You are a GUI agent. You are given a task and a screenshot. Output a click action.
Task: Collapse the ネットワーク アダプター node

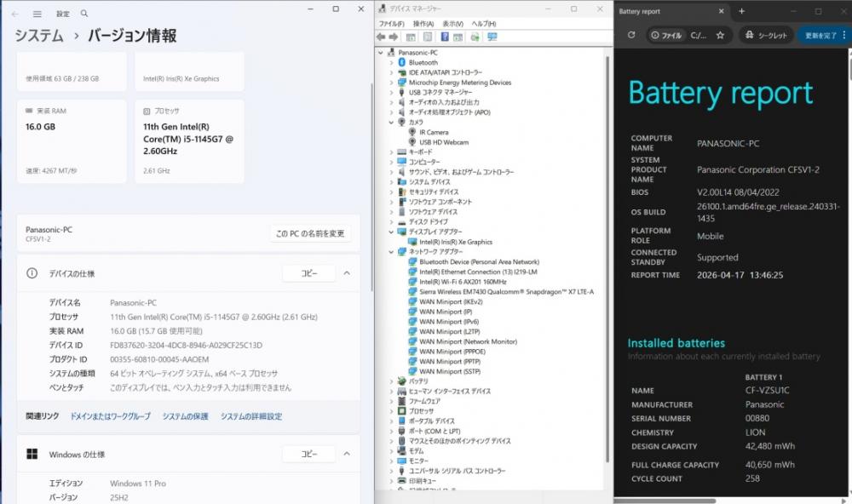click(392, 252)
